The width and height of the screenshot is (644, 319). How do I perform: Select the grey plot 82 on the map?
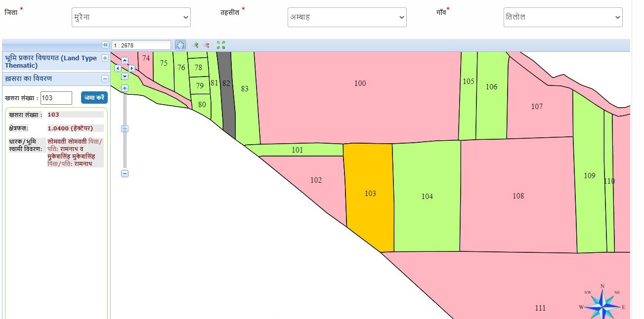[227, 99]
